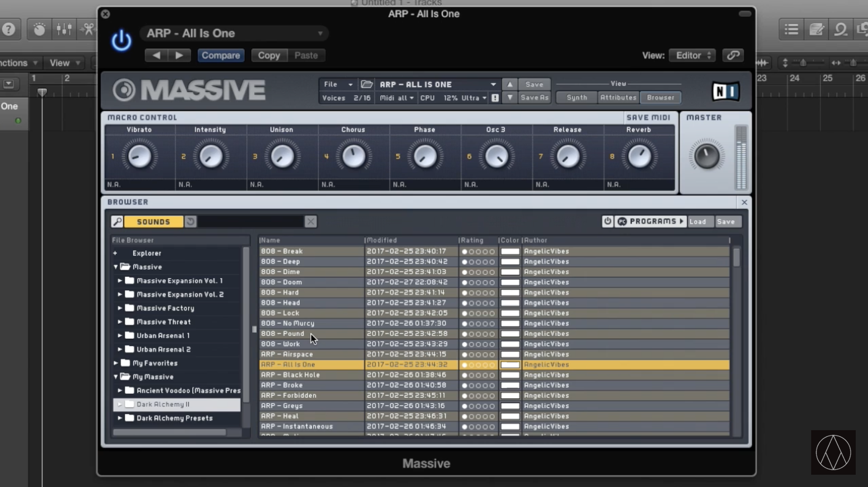The height and width of the screenshot is (487, 868).
Task: Click the previous preset left arrow
Action: point(157,55)
